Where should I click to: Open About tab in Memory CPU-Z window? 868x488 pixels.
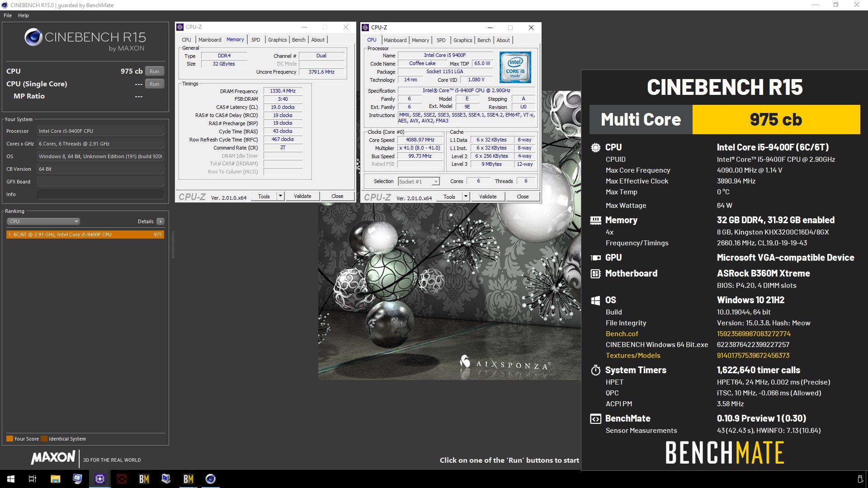tap(318, 40)
